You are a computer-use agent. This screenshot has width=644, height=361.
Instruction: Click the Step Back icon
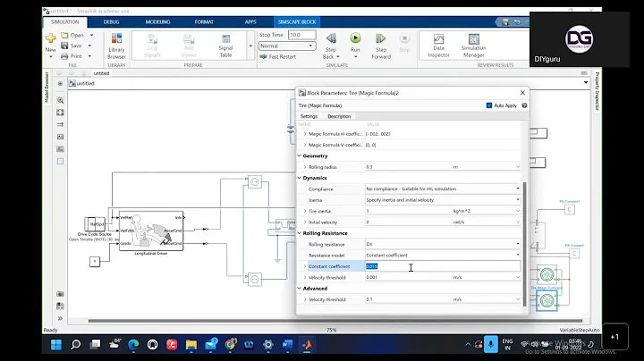[x=331, y=39]
